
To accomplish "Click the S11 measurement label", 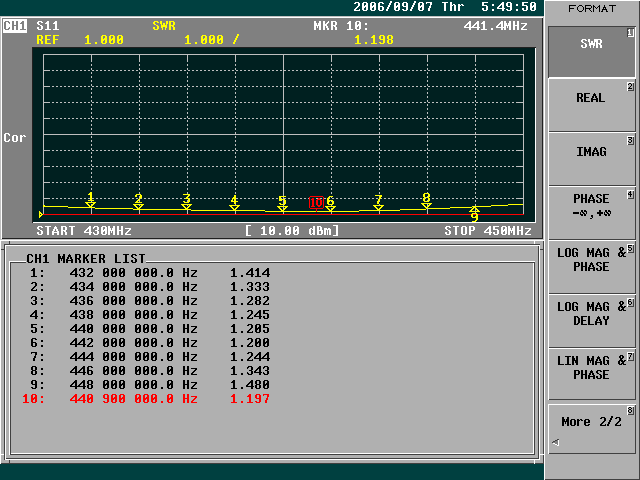I will point(48,26).
